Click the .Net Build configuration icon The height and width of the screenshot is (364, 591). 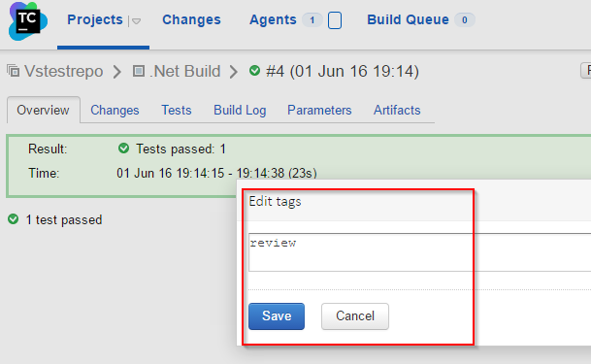[139, 71]
